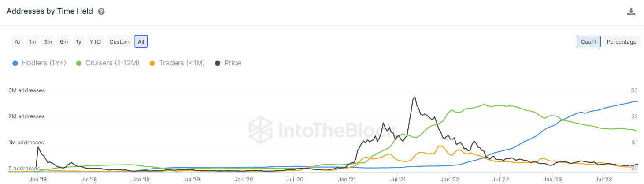Switch to the 3m range
644x184 pixels.
48,42
